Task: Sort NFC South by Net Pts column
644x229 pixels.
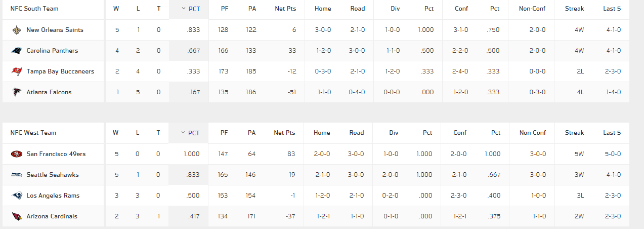Action: 285,9
